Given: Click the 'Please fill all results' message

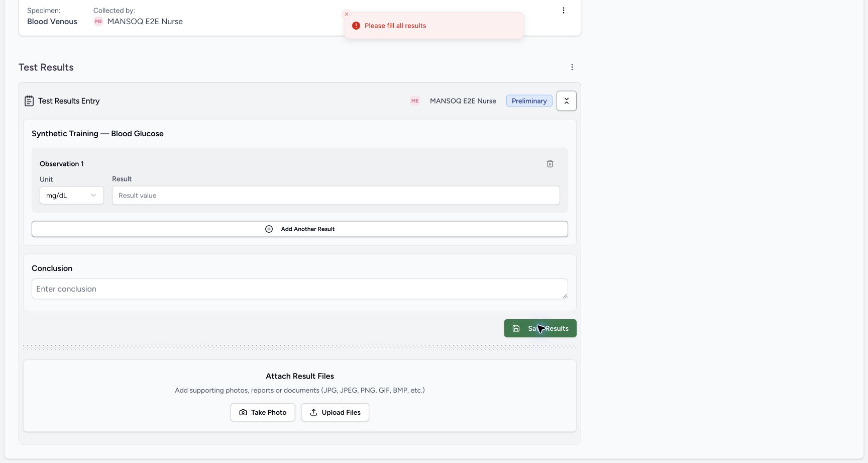Looking at the screenshot, I should [x=395, y=26].
